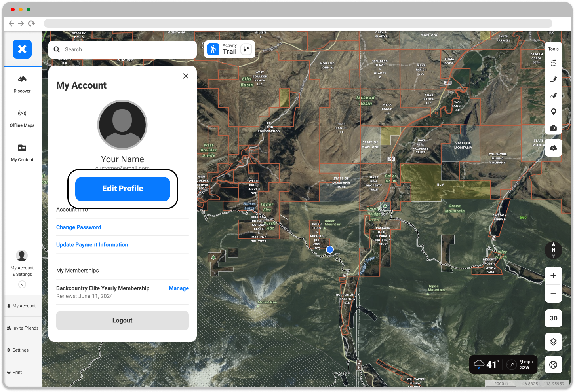
Task: Click the Change Password link
Action: [78, 227]
